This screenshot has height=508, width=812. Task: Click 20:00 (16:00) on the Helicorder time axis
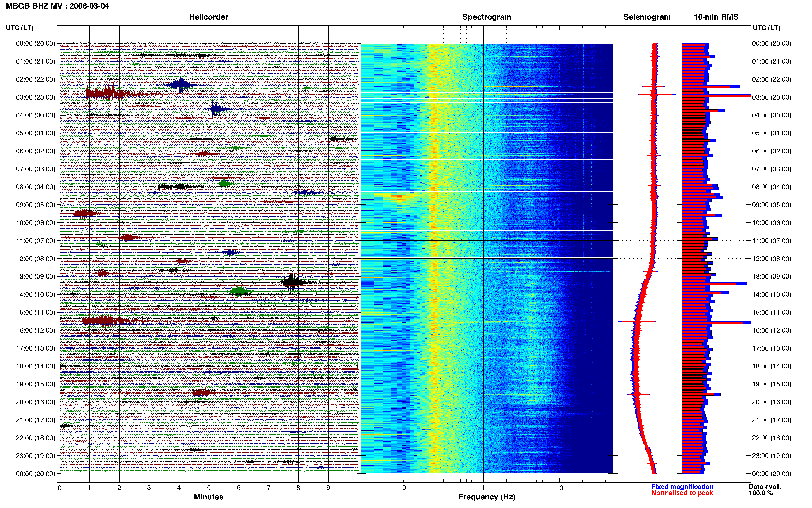click(x=36, y=402)
